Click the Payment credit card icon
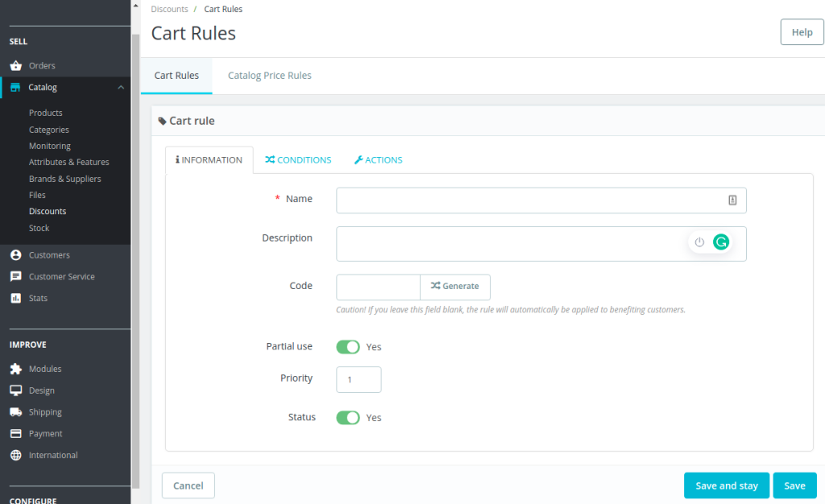Viewport: 825px width, 504px height. coord(16,434)
